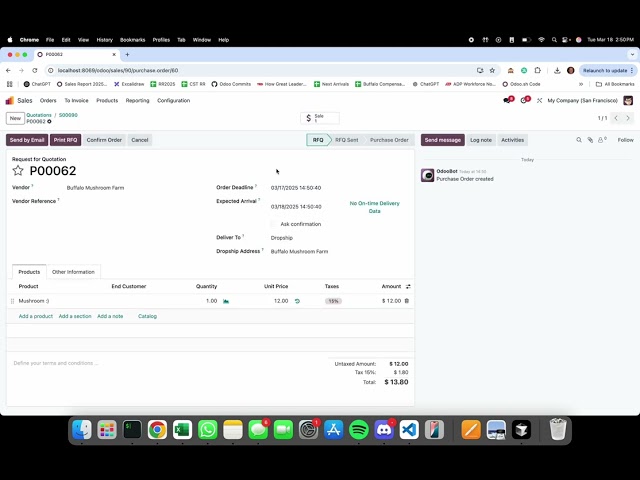Go to the Quotations breadcrumb
Screen dimensions: 640x480
click(39, 115)
